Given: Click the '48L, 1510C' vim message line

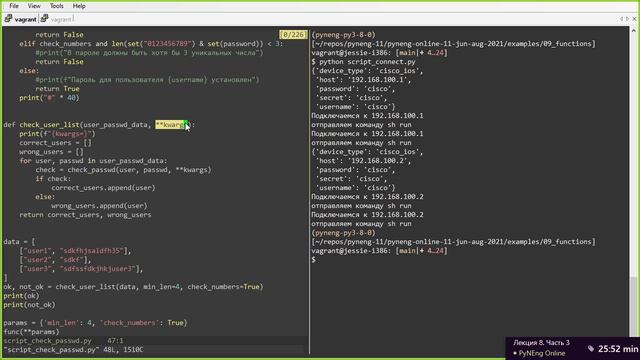Looking at the screenshot, I should (x=73, y=349).
